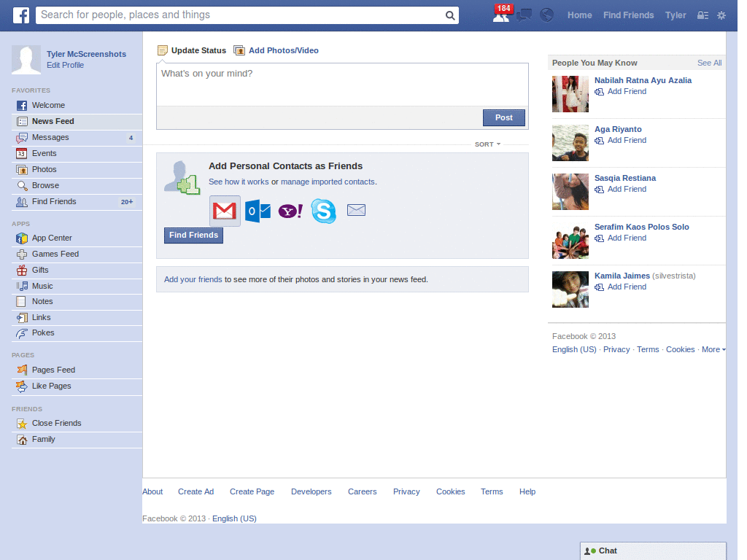Open Notes in sidebar
Screen dimensions: 747x560
(x=77, y=301)
